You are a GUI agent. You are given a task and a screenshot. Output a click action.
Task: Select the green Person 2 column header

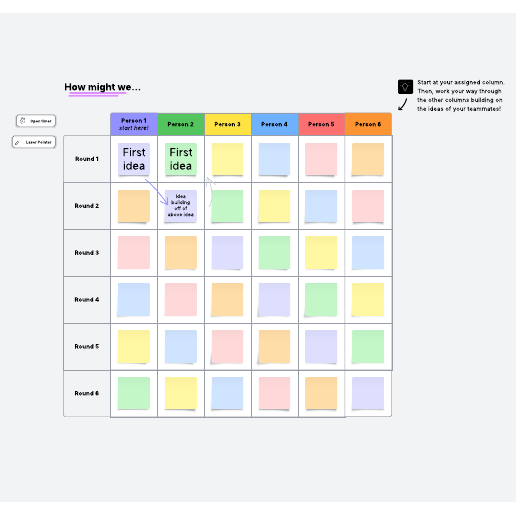pos(181,124)
